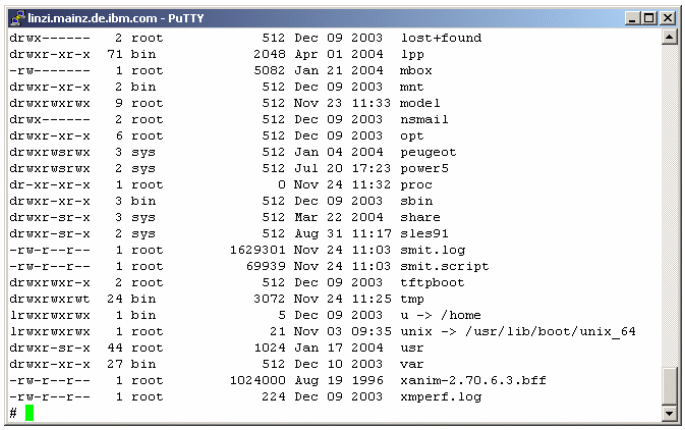This screenshot has height=430, width=685.
Task: Click the tftpboot directory entry
Action: [x=432, y=282]
